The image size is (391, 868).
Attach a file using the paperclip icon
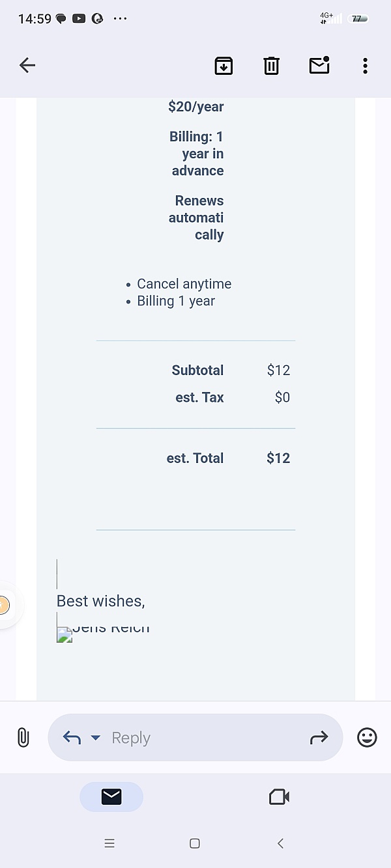pyautogui.click(x=23, y=738)
